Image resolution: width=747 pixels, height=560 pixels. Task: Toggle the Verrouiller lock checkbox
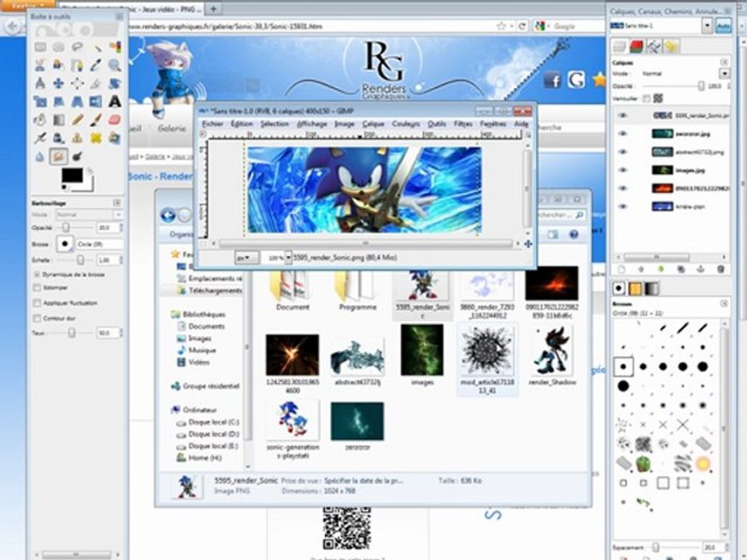[646, 99]
